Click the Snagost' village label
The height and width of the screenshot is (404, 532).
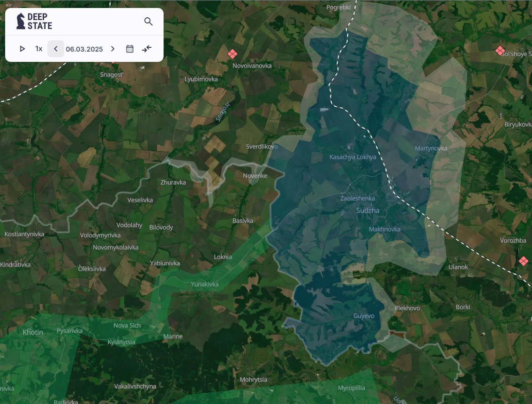point(112,75)
